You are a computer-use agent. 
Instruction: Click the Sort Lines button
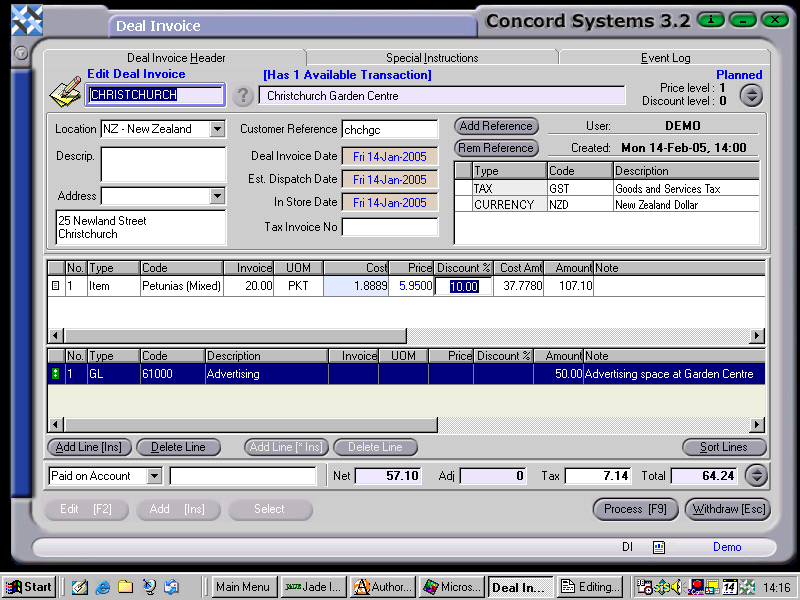coord(723,447)
